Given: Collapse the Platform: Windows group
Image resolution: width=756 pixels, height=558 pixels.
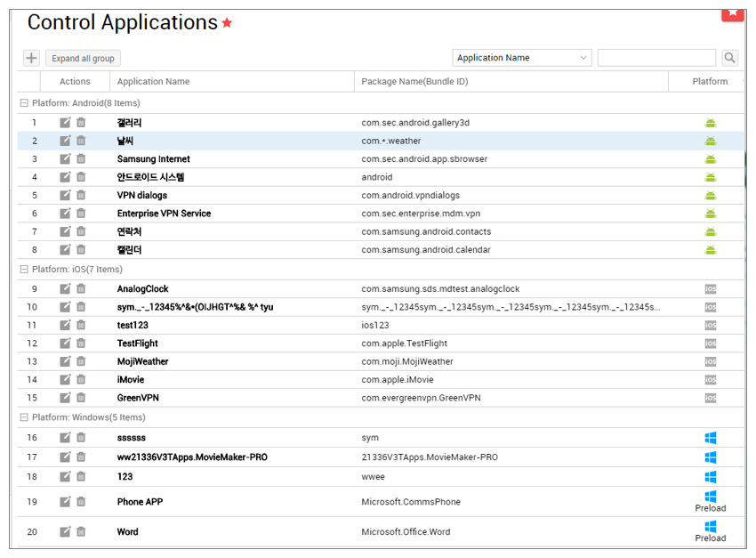Looking at the screenshot, I should click(x=24, y=417).
